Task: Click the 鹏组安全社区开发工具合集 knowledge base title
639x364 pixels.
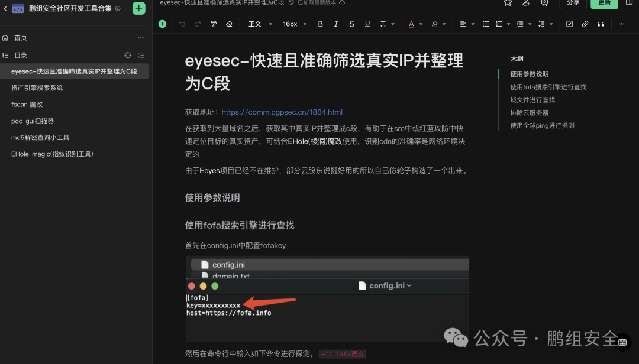Action: (70, 8)
